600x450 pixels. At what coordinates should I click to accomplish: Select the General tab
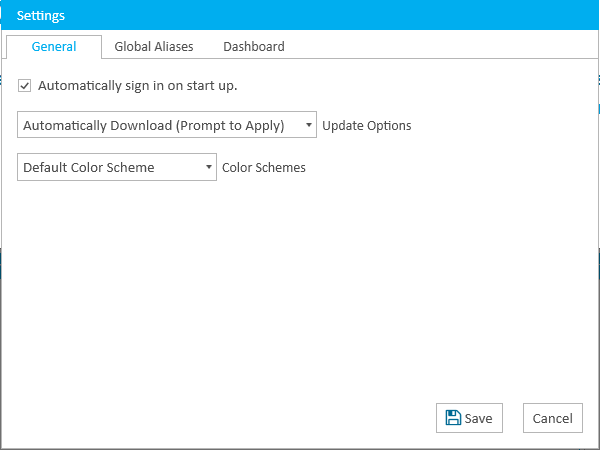[x=54, y=47]
